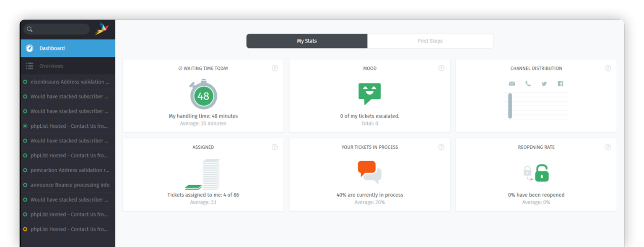644x247 pixels.
Task: Open help for Reopening Rate widget
Action: point(608,147)
